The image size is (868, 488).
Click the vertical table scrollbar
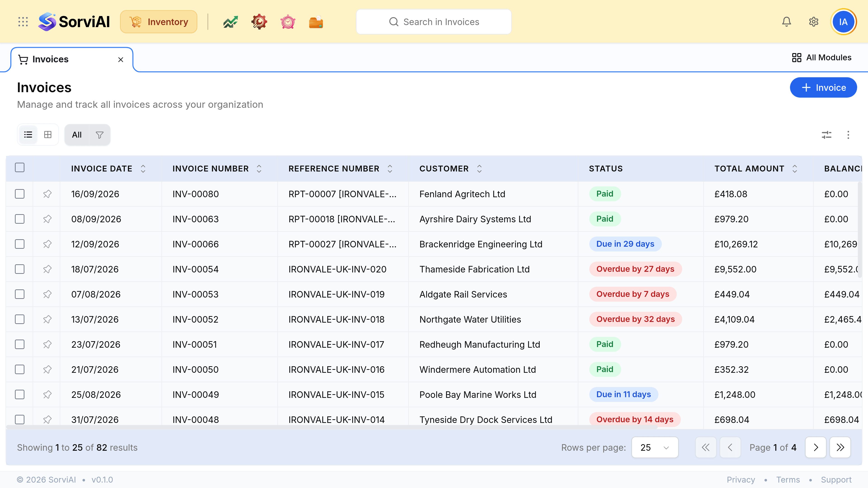(860, 230)
